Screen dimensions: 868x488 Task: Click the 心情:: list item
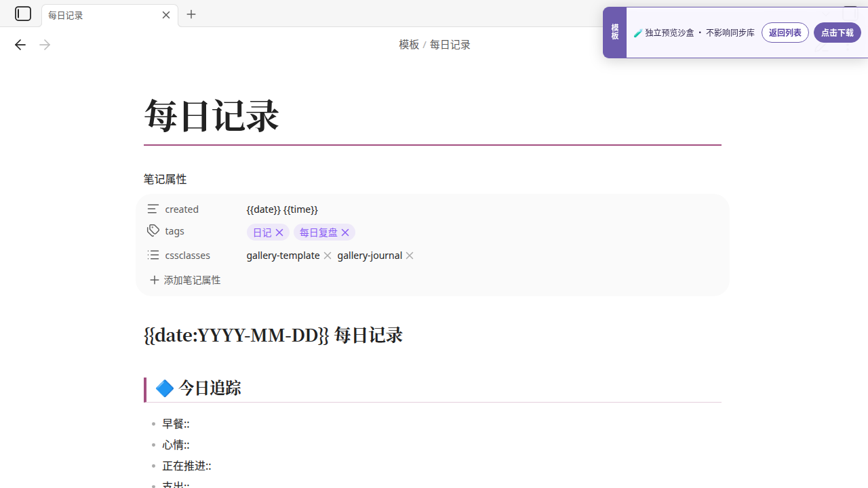point(176,445)
